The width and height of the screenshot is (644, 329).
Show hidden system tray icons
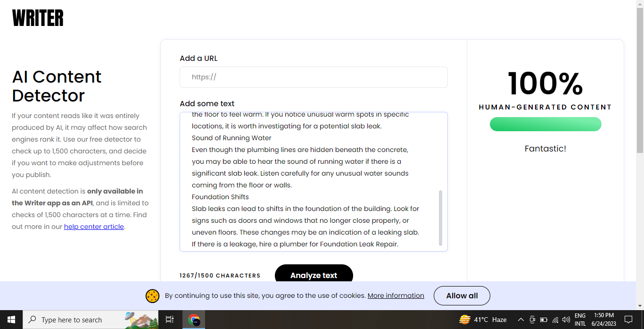point(520,320)
